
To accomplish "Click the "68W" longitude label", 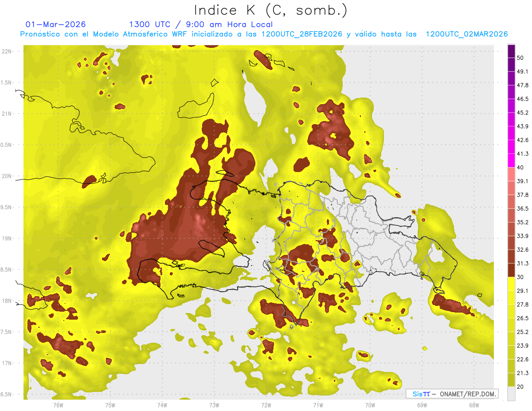I will tap(473, 405).
